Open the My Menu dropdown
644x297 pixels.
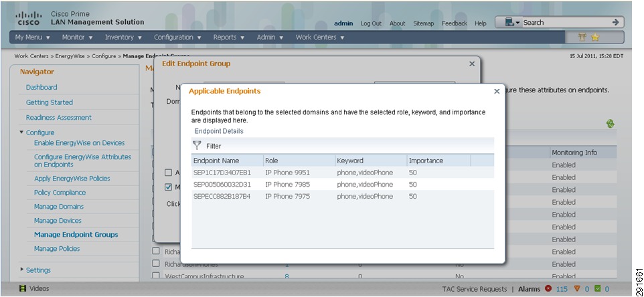[32, 37]
